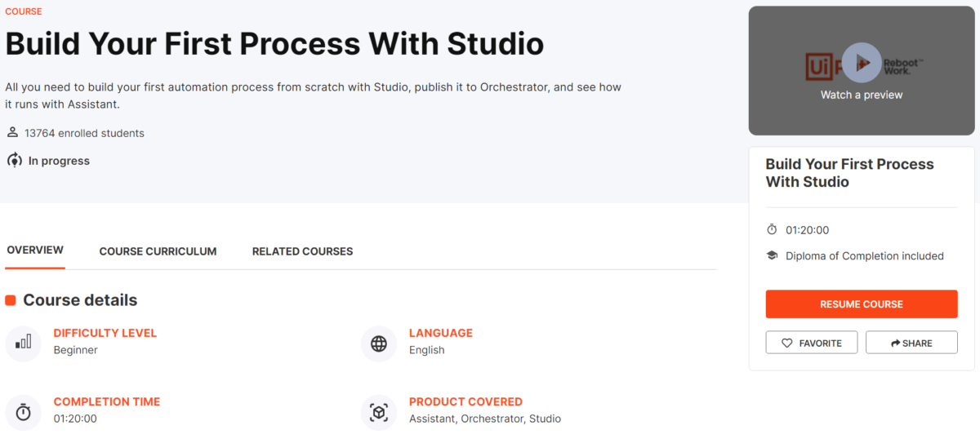This screenshot has width=980, height=439.
Task: Click the In progress status text
Action: tap(59, 161)
